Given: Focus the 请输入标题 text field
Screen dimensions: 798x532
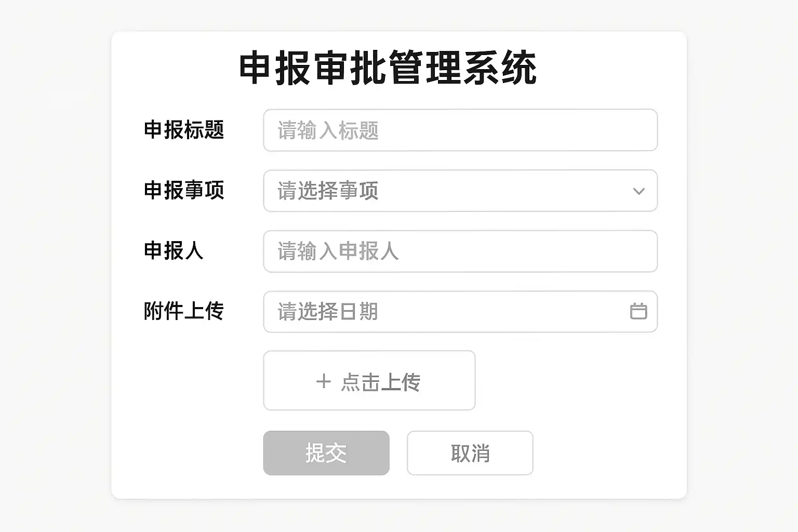Looking at the screenshot, I should [460, 130].
